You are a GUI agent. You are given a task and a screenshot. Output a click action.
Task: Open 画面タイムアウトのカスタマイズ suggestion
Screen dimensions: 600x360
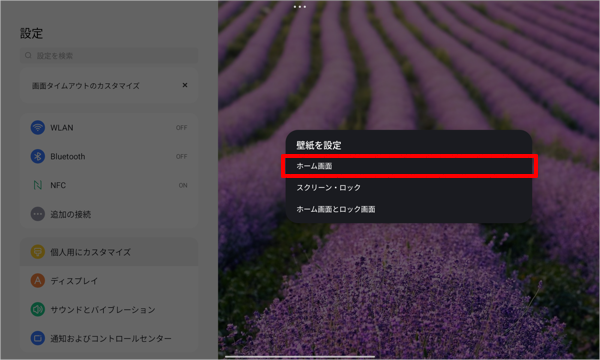[109, 85]
